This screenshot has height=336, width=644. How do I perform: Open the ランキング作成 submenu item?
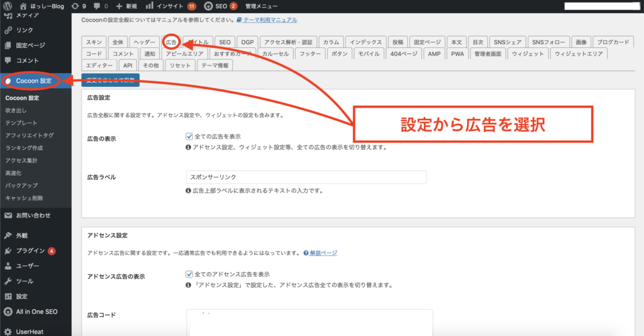[25, 148]
